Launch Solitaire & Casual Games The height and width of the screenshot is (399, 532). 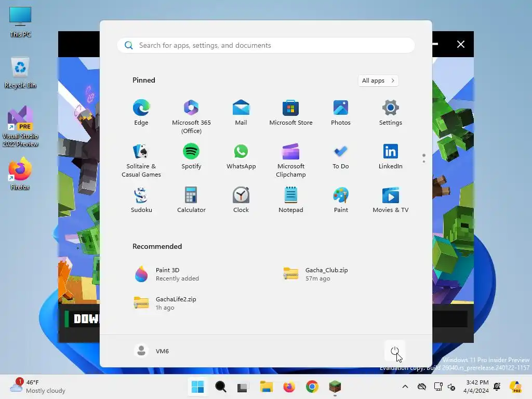click(141, 160)
